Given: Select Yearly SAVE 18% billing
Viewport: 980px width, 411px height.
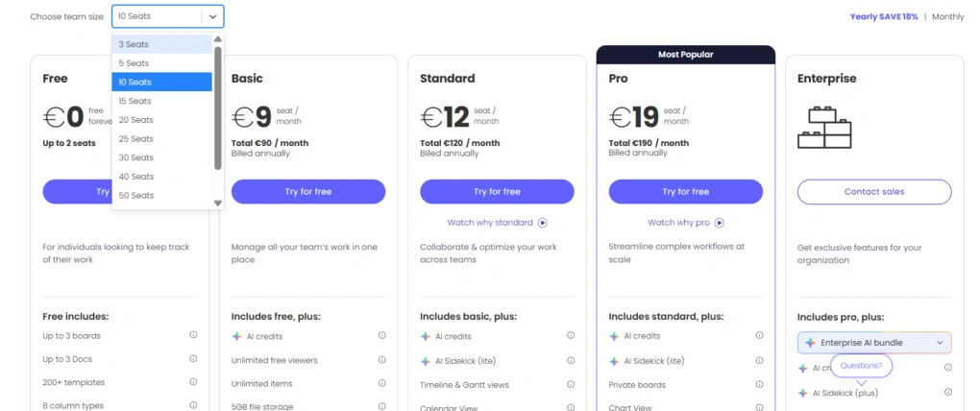Looking at the screenshot, I should (x=883, y=16).
